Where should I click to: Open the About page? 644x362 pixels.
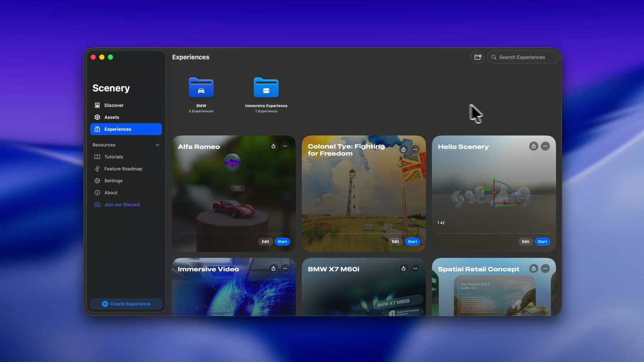pos(126,193)
